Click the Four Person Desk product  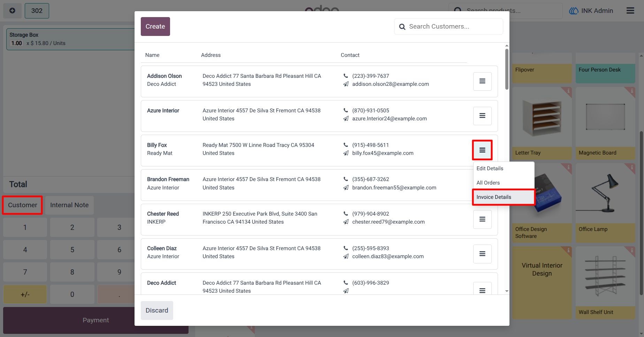(605, 68)
